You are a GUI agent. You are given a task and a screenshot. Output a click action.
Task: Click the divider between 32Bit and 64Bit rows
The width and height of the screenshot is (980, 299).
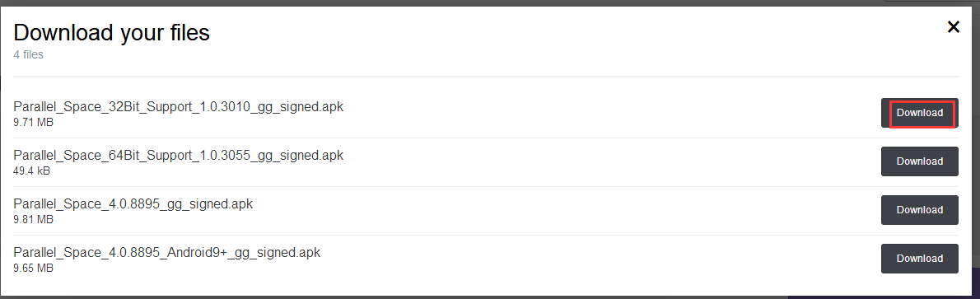[486, 138]
